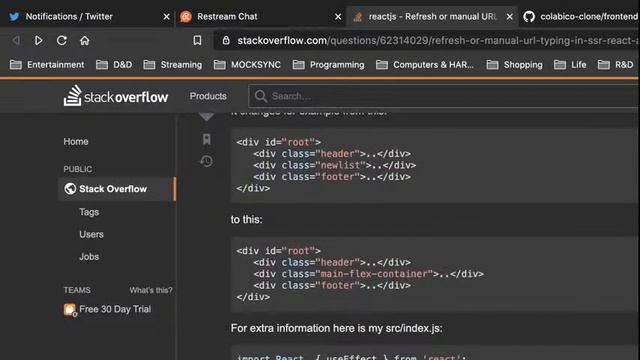Click the newlist div code line
640x360 pixels.
point(334,165)
